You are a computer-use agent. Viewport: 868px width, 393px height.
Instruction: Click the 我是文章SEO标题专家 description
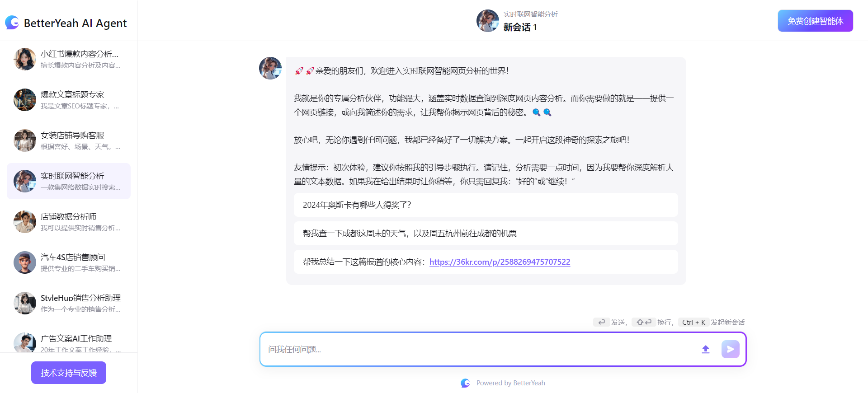80,106
